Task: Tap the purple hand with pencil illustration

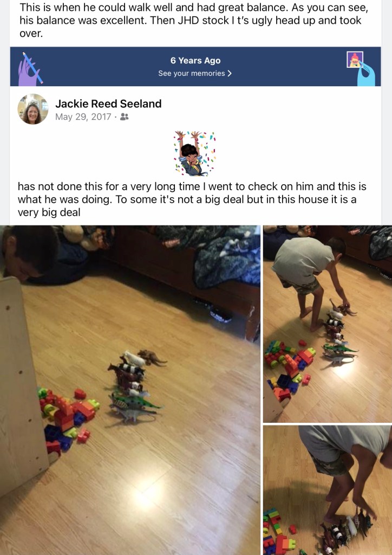Action: tap(30, 69)
